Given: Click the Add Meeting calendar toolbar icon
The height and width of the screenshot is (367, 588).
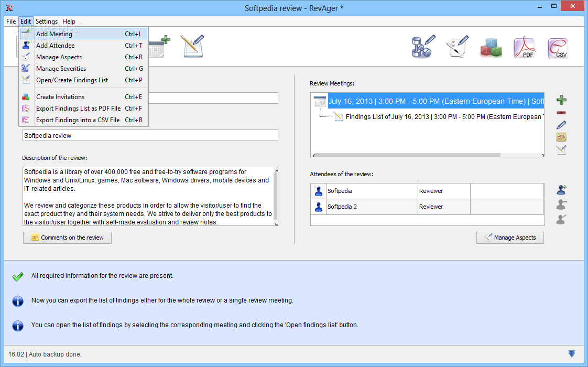Looking at the screenshot, I should 159,47.
